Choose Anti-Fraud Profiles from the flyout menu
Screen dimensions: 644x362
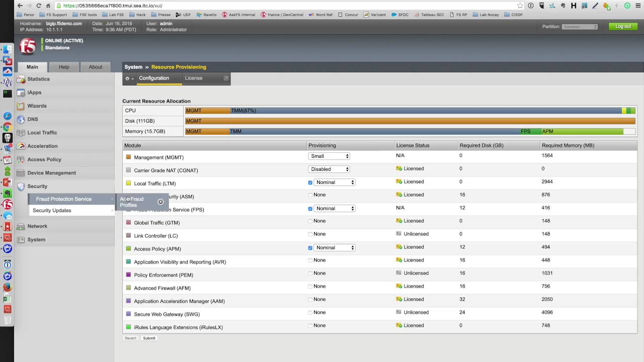tap(132, 202)
